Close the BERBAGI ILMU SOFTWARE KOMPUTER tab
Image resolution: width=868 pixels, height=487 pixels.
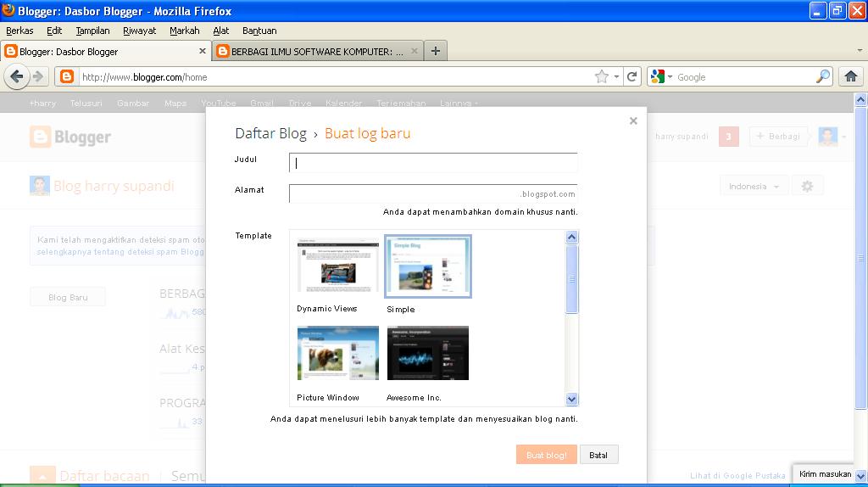(414, 51)
